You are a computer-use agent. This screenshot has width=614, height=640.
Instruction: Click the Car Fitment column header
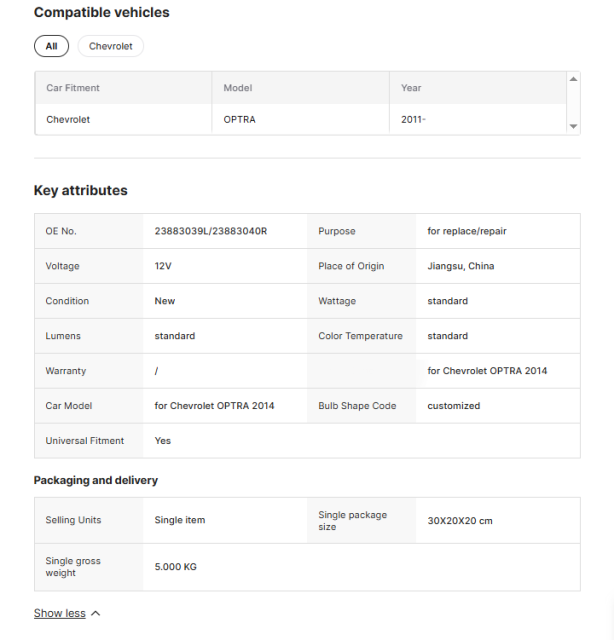(x=73, y=88)
